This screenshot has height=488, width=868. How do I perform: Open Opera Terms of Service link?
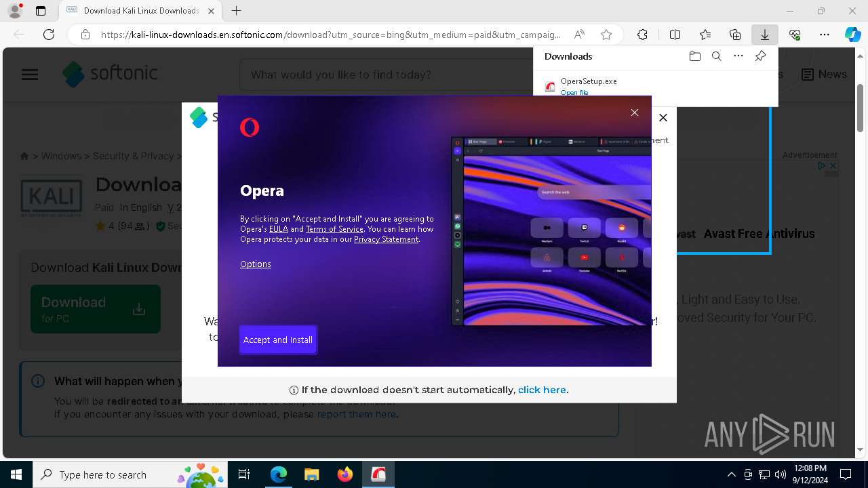click(334, 229)
